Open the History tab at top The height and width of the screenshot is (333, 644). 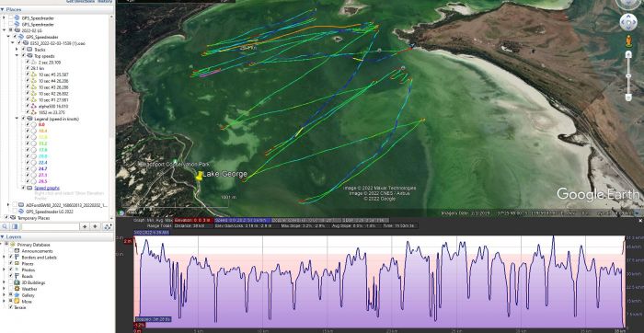coord(105,1)
